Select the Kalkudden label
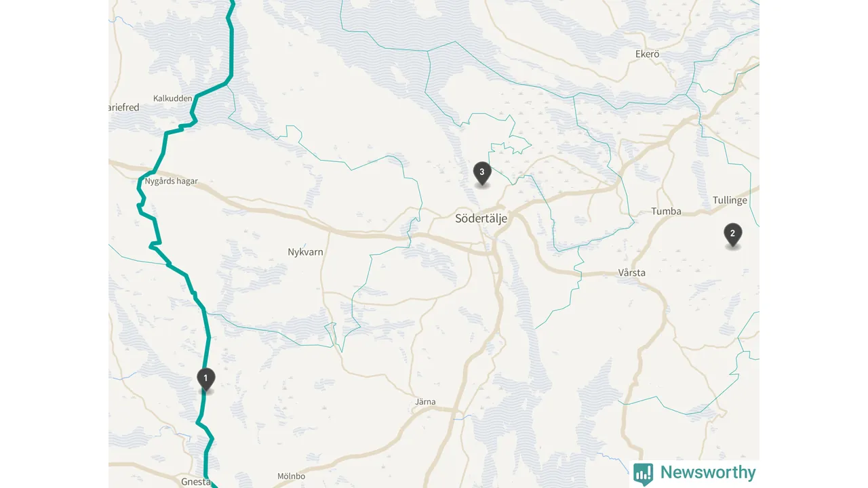The image size is (868, 488). [x=172, y=98]
